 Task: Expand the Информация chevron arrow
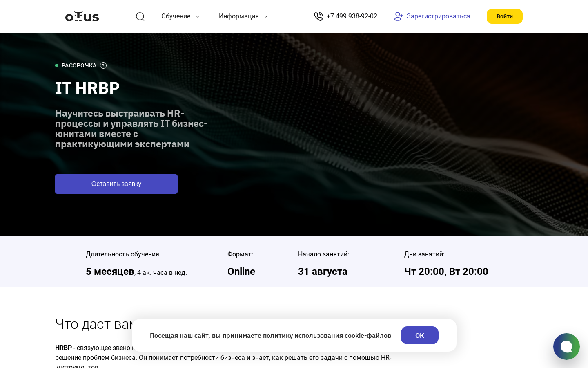pos(266,16)
